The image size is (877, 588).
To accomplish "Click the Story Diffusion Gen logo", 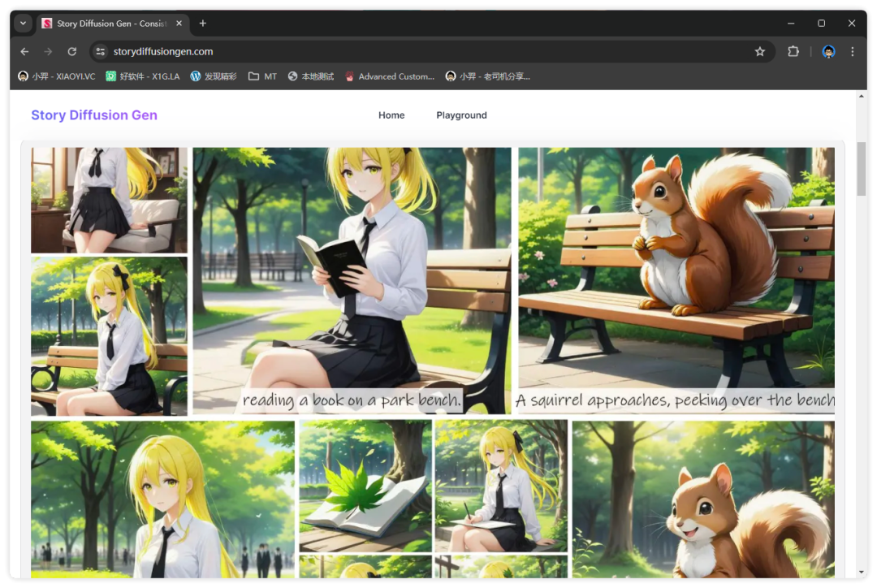I will click(x=94, y=115).
